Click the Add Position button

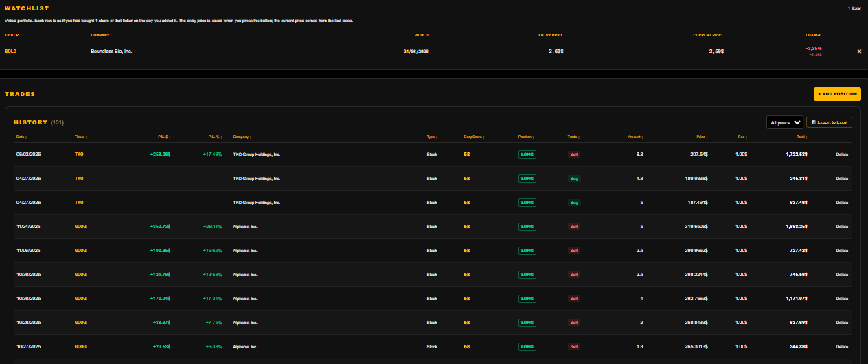(837, 94)
